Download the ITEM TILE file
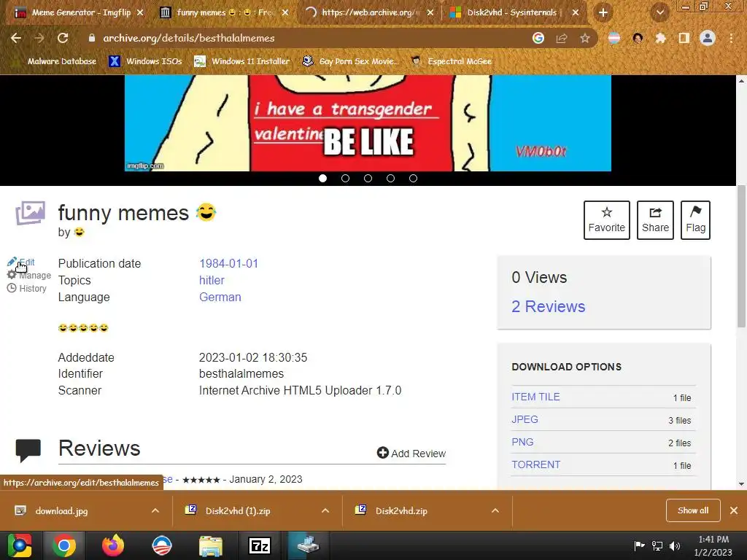The width and height of the screenshot is (747, 560). (536, 397)
